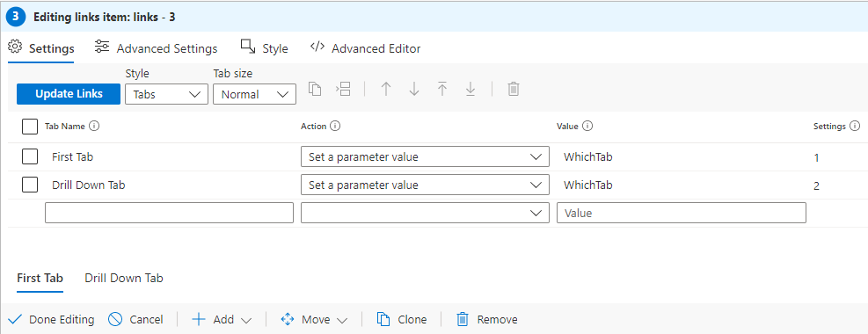Screen dimensions: 868x334
Task: Open the Style dropdown showing Tabs
Action: coord(166,94)
